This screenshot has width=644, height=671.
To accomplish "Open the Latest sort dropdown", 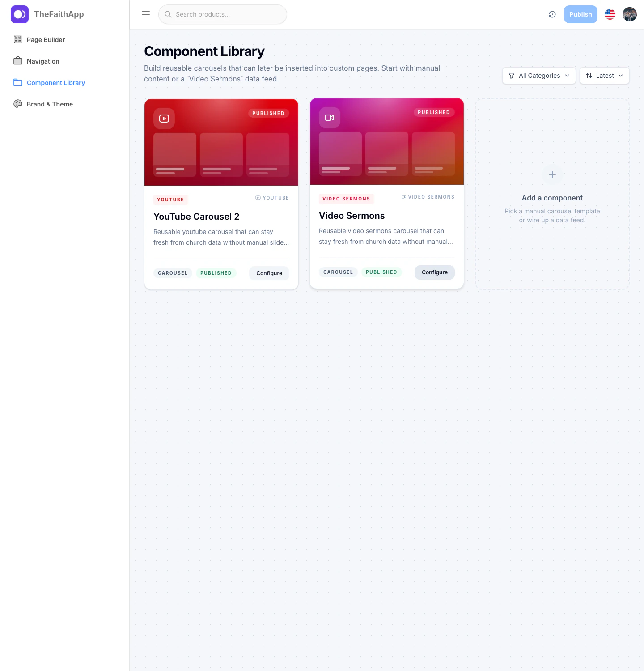I will (x=605, y=76).
